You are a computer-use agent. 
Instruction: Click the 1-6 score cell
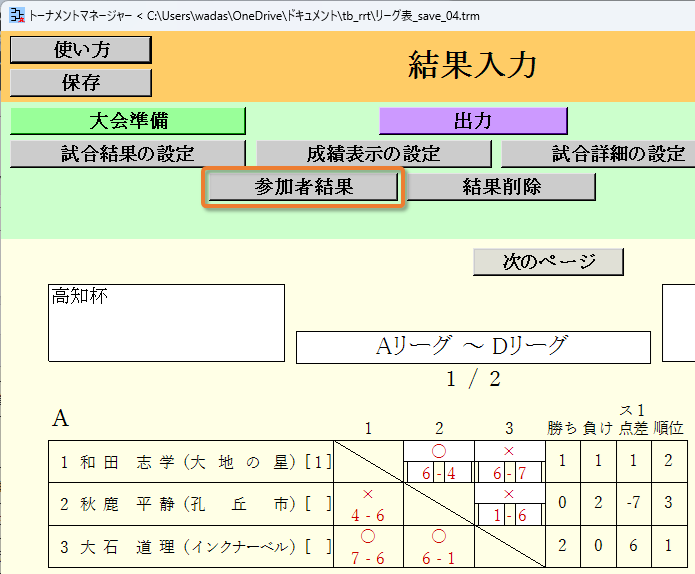point(509,515)
